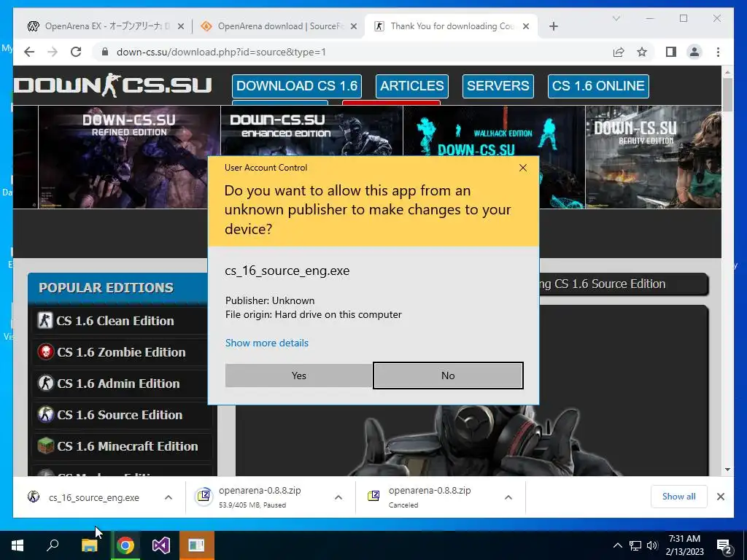Open the tab search chevron in Chrome
The height and width of the screenshot is (560, 747).
pyautogui.click(x=616, y=18)
